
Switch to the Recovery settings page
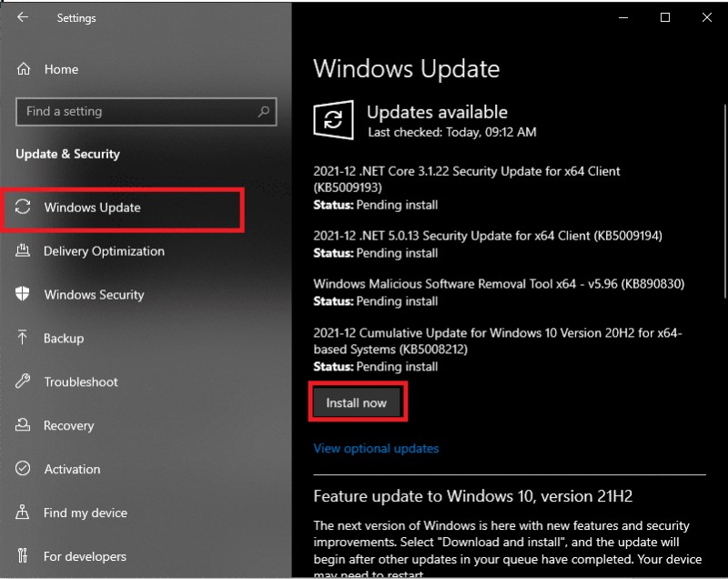click(x=70, y=426)
